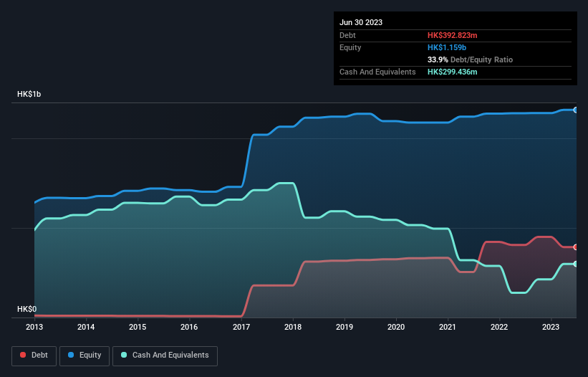Click the 2022 x-axis label

[499, 327]
